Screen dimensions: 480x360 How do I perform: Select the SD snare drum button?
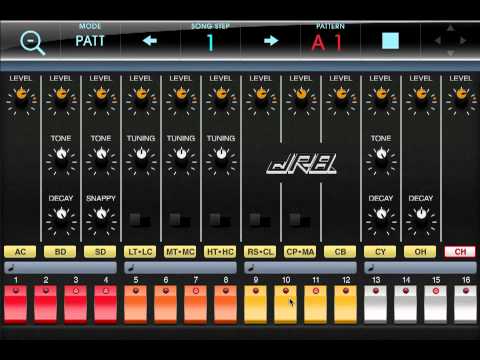pyautogui.click(x=100, y=252)
